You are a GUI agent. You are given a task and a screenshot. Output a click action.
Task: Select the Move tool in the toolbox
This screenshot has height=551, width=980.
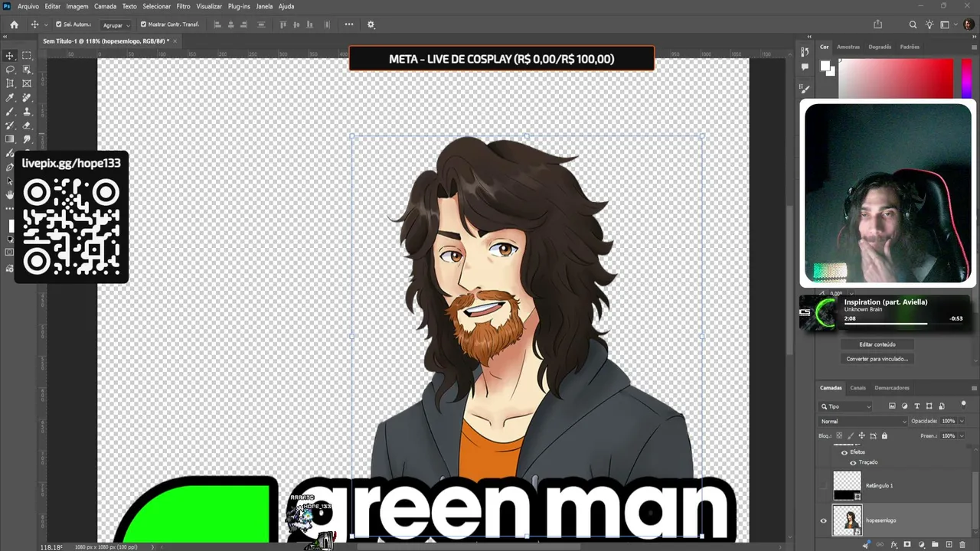[x=10, y=56]
